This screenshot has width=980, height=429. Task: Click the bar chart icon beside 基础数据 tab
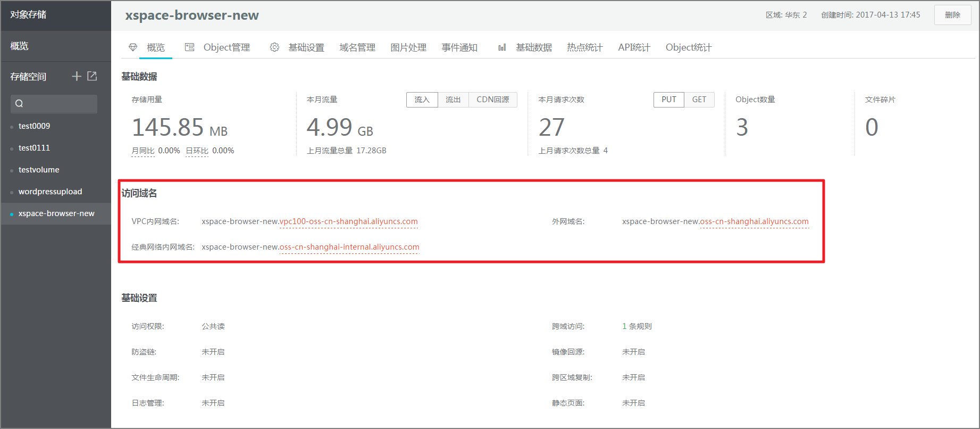502,47
